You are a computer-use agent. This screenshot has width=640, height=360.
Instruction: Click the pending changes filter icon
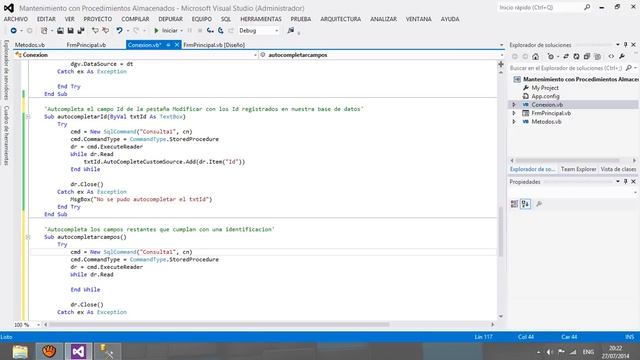click(x=551, y=57)
